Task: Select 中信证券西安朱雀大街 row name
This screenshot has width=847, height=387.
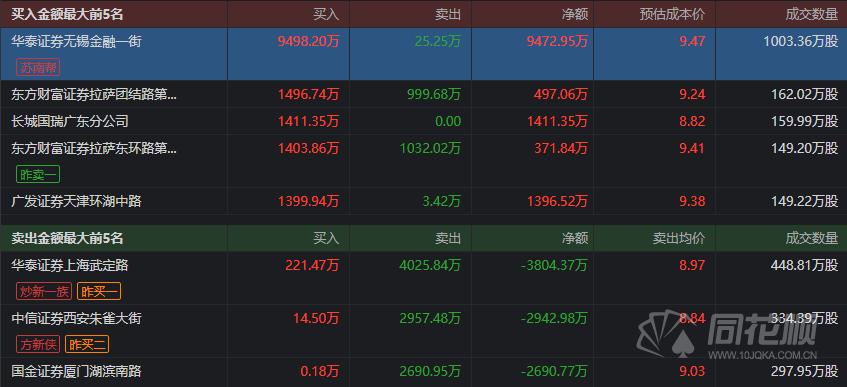Action: [x=76, y=318]
